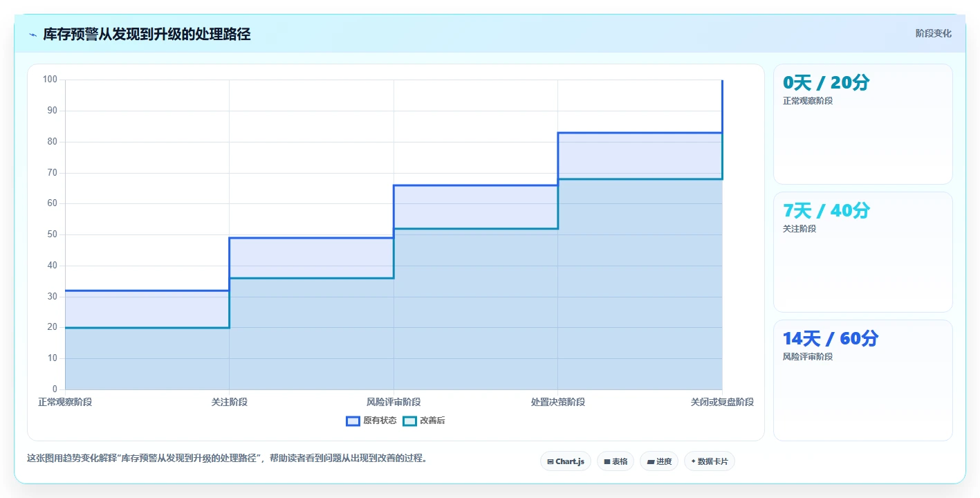Click the lightning icon beside the title

pos(33,35)
